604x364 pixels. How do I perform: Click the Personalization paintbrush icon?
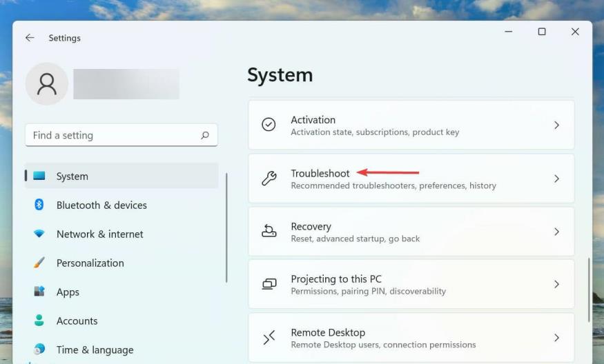(39, 263)
